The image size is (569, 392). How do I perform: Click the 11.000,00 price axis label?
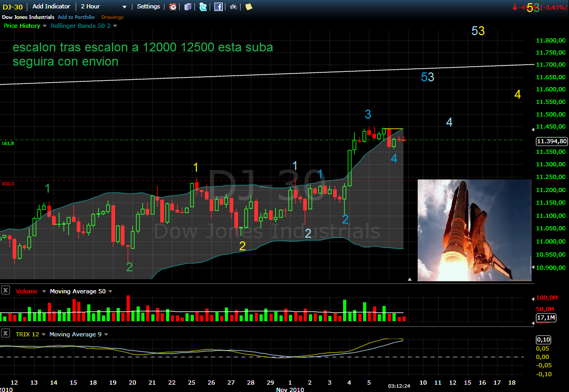551,241
